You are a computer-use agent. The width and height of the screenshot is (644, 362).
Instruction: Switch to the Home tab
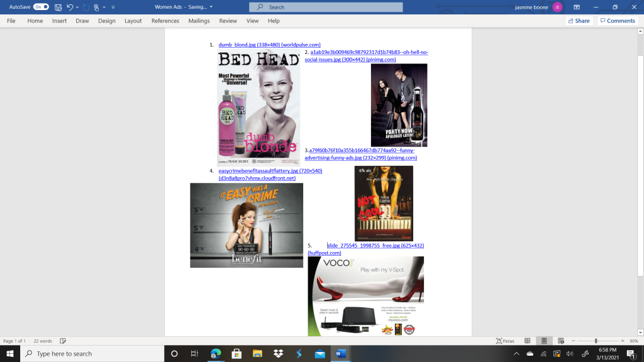pyautogui.click(x=35, y=21)
